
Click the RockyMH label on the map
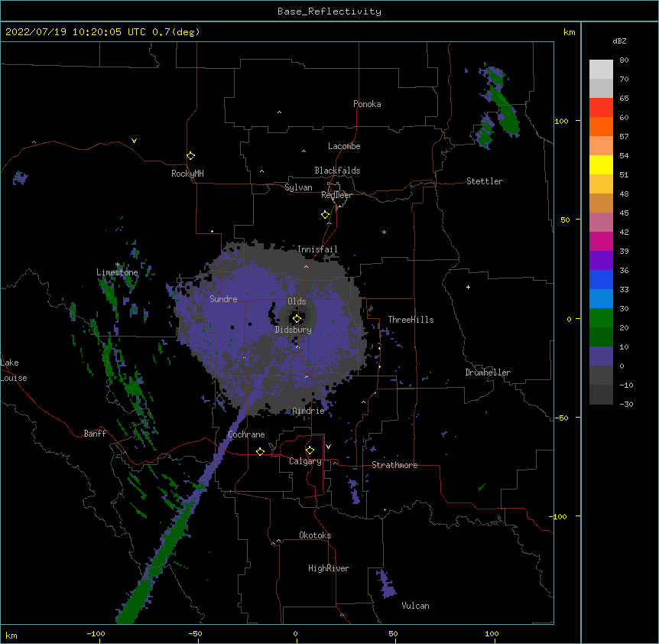tap(187, 174)
